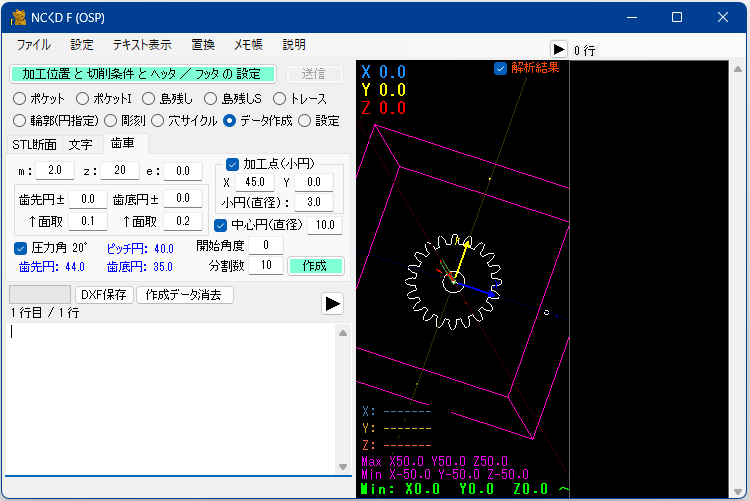Click the 加工点 Y 0.0 input field
The height and width of the screenshot is (501, 750).
tap(314, 182)
